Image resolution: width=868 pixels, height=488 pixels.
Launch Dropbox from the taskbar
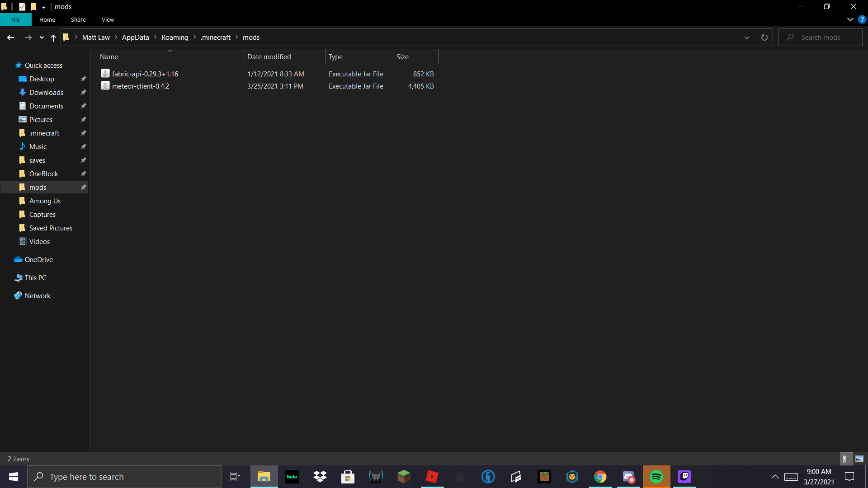[320, 476]
